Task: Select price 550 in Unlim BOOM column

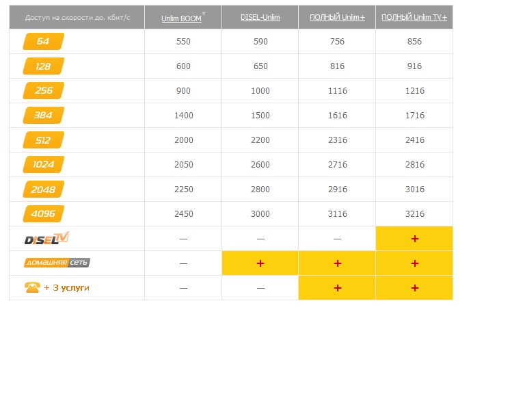Action: 183,42
